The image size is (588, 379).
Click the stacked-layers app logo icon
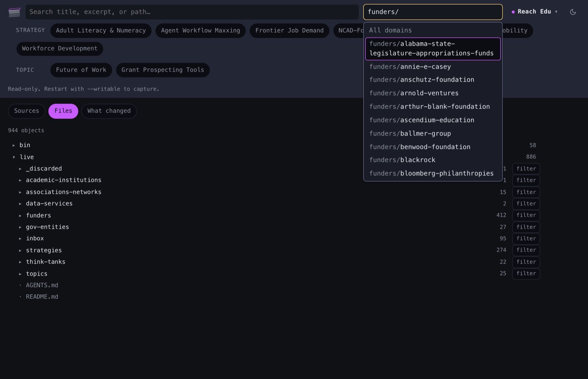tap(14, 12)
